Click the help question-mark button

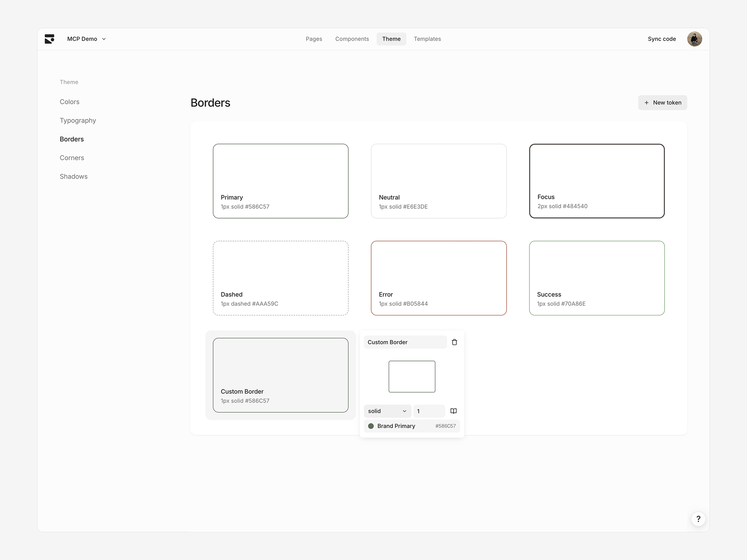(x=698, y=519)
